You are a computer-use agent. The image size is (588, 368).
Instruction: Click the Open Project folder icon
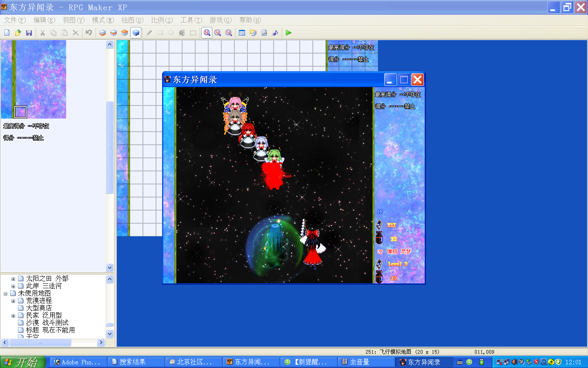[18, 33]
